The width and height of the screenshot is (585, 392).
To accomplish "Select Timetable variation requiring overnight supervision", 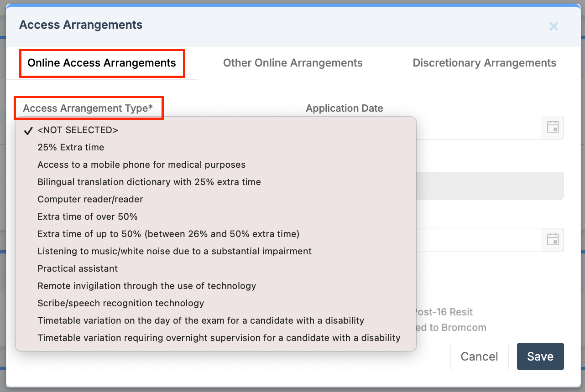I will tap(219, 338).
